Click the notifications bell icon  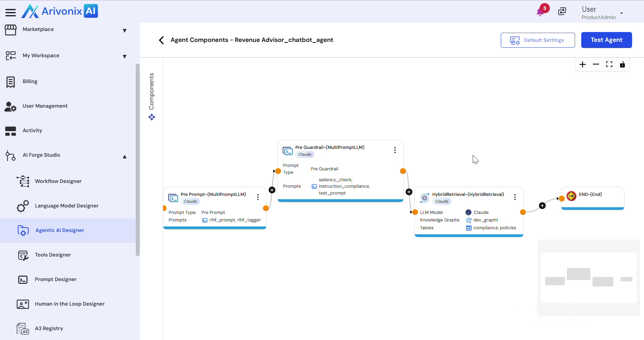(x=540, y=12)
